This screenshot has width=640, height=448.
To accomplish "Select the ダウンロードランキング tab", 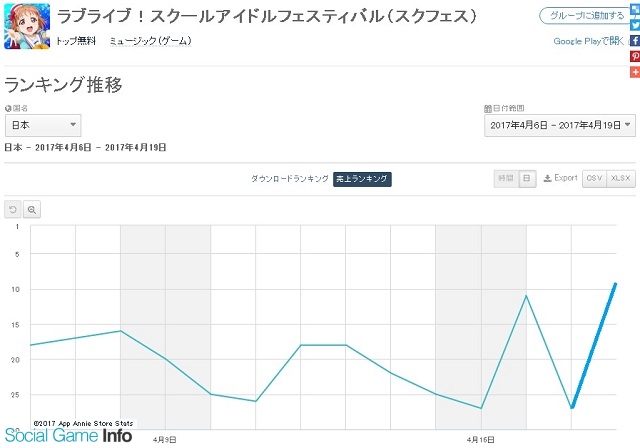I will (289, 179).
